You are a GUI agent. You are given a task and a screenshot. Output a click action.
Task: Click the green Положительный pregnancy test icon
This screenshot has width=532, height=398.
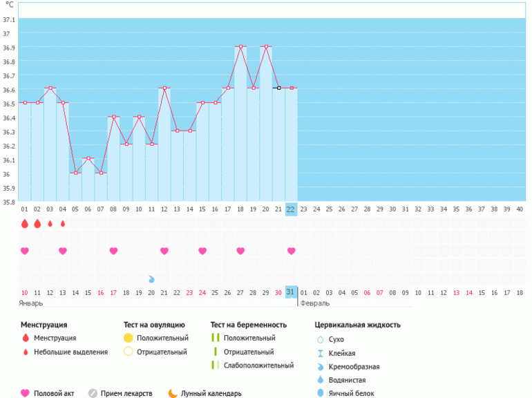click(216, 338)
